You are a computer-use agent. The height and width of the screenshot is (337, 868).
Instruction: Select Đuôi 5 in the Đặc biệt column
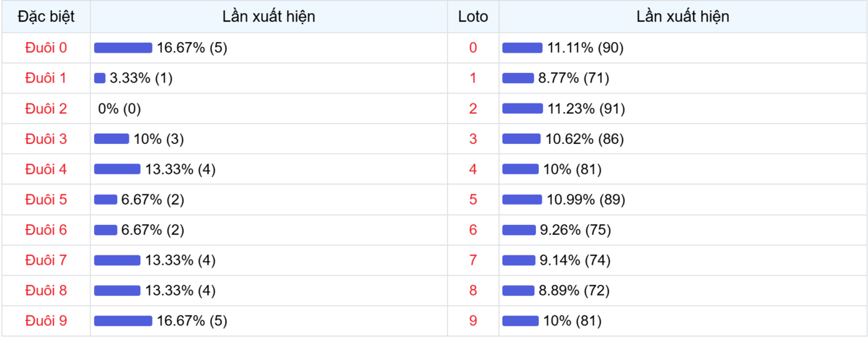coord(46,200)
